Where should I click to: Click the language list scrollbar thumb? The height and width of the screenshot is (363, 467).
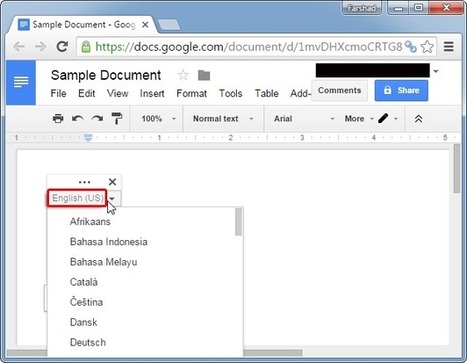[238, 222]
